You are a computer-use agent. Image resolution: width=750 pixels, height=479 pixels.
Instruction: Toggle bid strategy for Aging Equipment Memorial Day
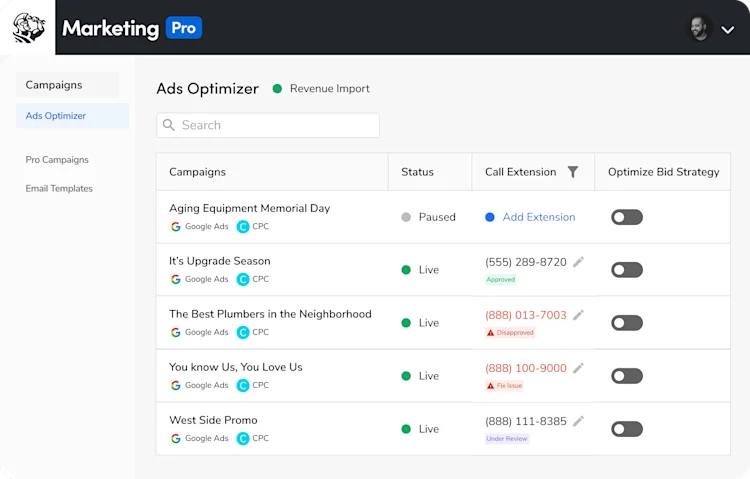click(627, 217)
